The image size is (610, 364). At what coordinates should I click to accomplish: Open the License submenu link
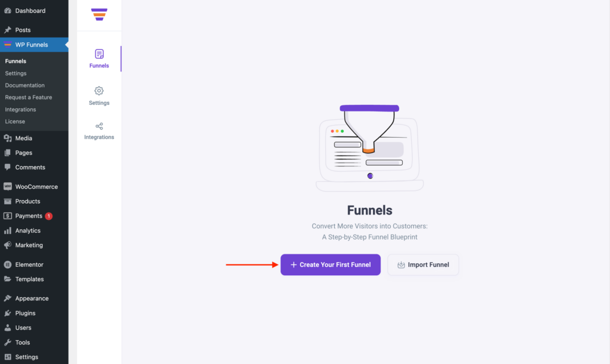pos(15,122)
